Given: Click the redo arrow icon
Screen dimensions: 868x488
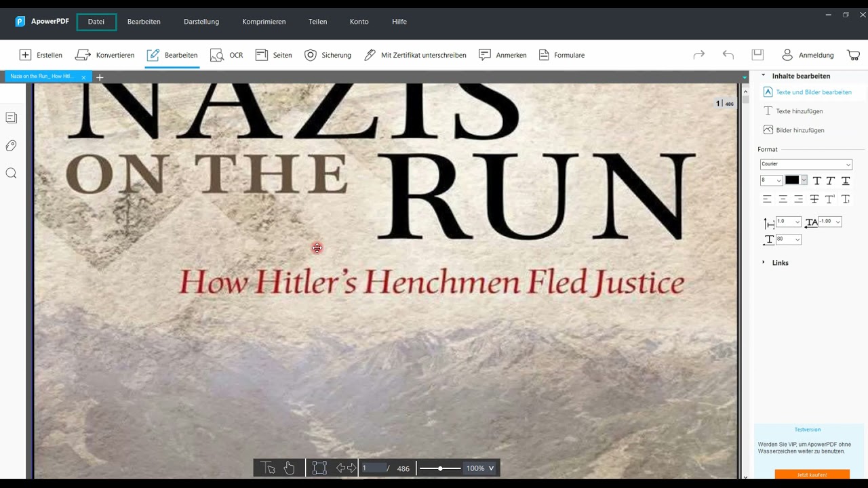Looking at the screenshot, I should tap(698, 55).
